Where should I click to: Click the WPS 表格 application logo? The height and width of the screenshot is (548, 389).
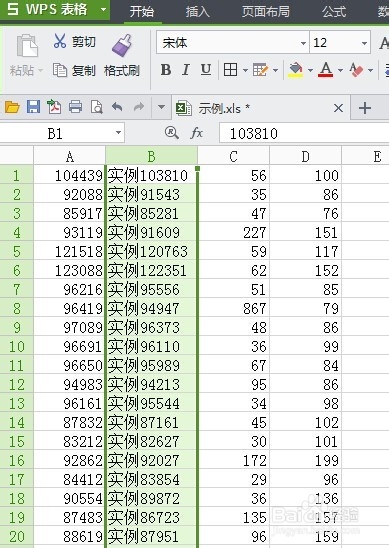13,9
